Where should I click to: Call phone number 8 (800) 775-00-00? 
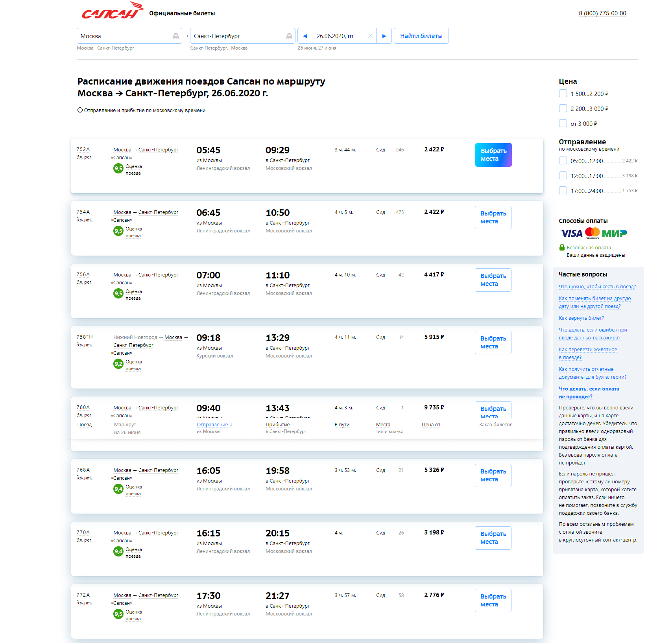[x=602, y=13]
